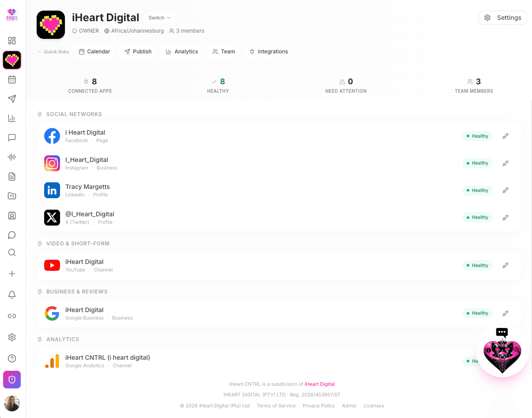
Task: Open the Terms of Service link
Action: coord(276,406)
